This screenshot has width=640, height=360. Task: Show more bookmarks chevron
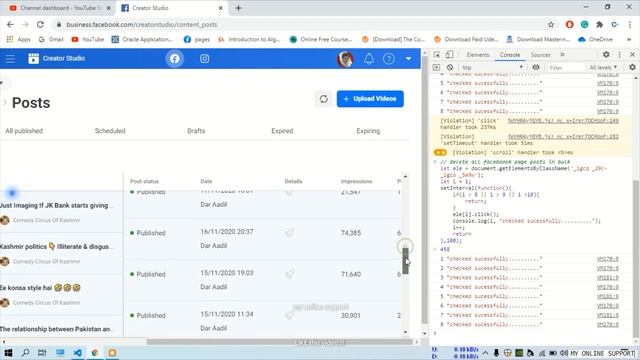(629, 39)
